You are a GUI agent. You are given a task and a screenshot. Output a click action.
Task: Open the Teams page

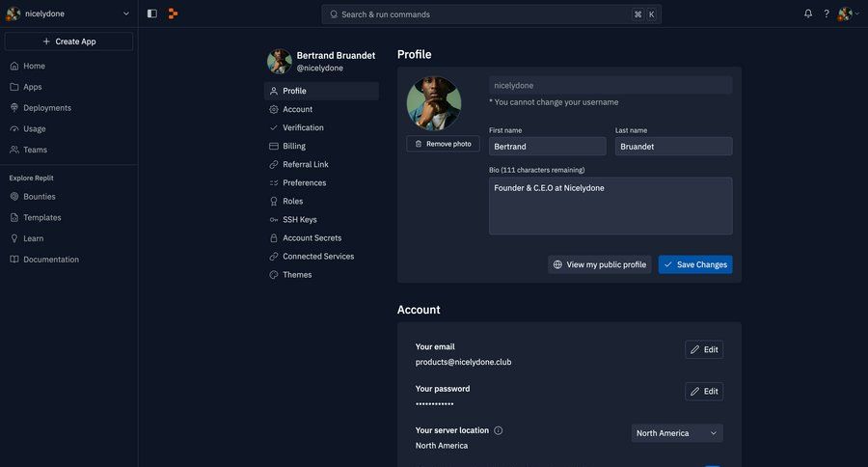click(35, 150)
